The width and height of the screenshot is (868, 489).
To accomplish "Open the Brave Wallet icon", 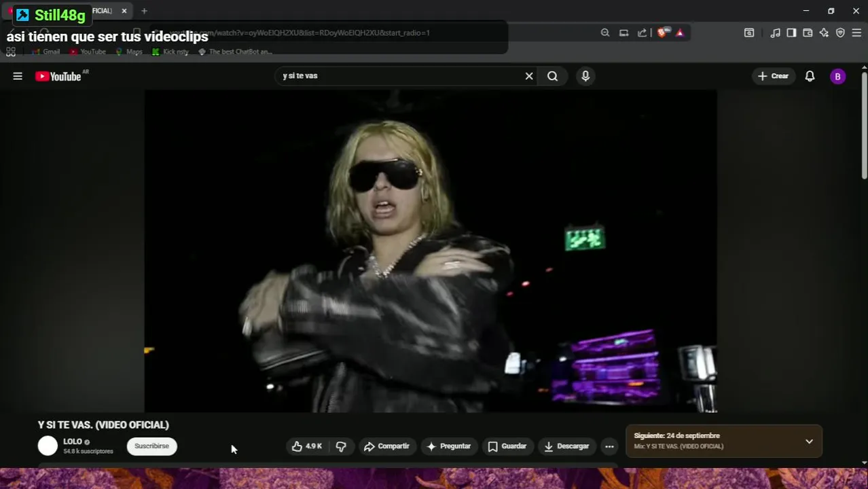I will click(808, 33).
